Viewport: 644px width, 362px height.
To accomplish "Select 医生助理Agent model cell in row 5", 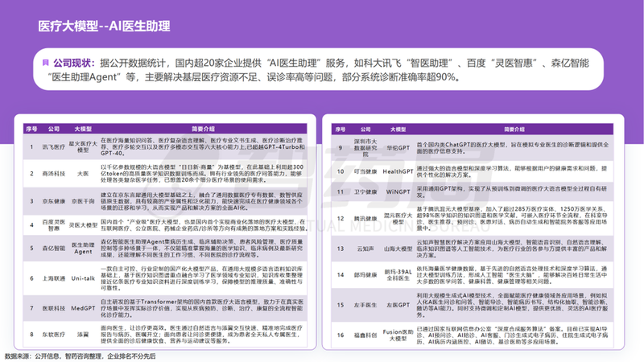I will pos(83,248).
